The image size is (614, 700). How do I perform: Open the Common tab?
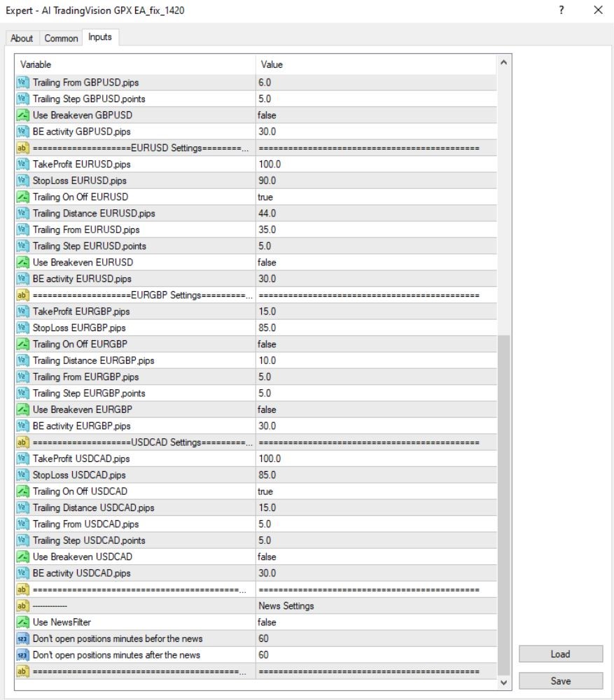tap(61, 38)
